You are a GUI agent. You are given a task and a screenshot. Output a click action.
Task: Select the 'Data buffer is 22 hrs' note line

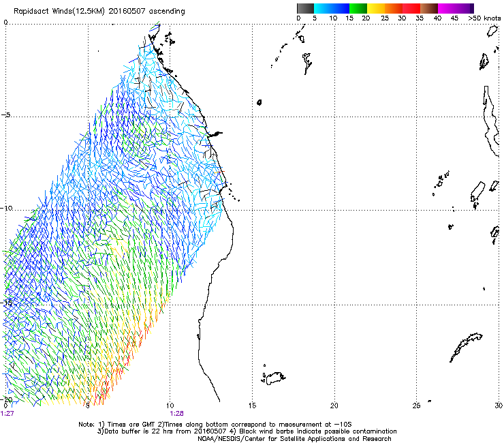(x=247, y=431)
